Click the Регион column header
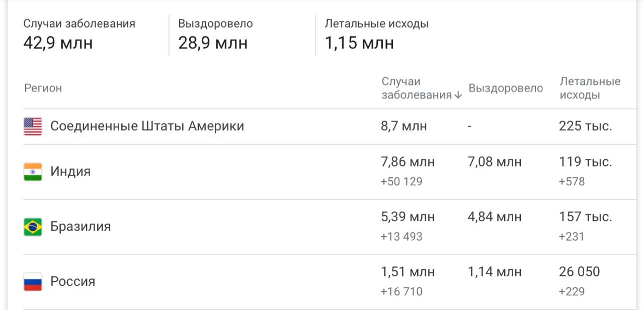This screenshot has width=644, height=310. 43,88
